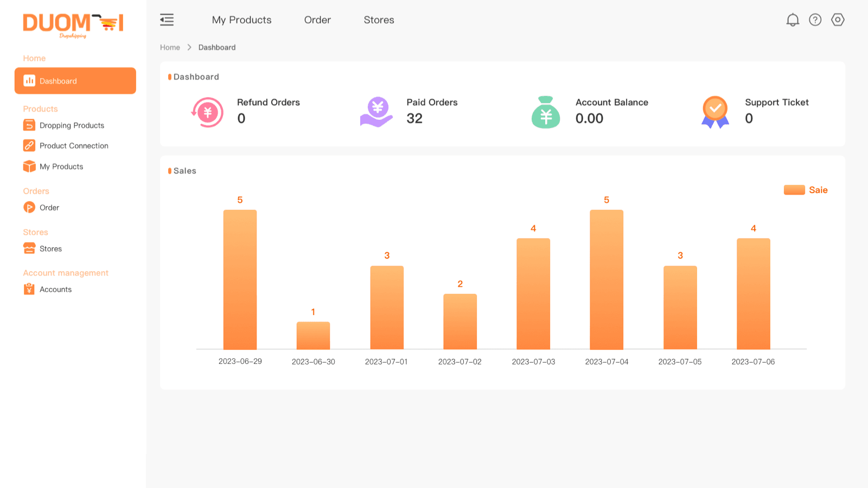This screenshot has width=868, height=488.
Task: Click the 2023-07-04 sales bar
Action: 607,279
